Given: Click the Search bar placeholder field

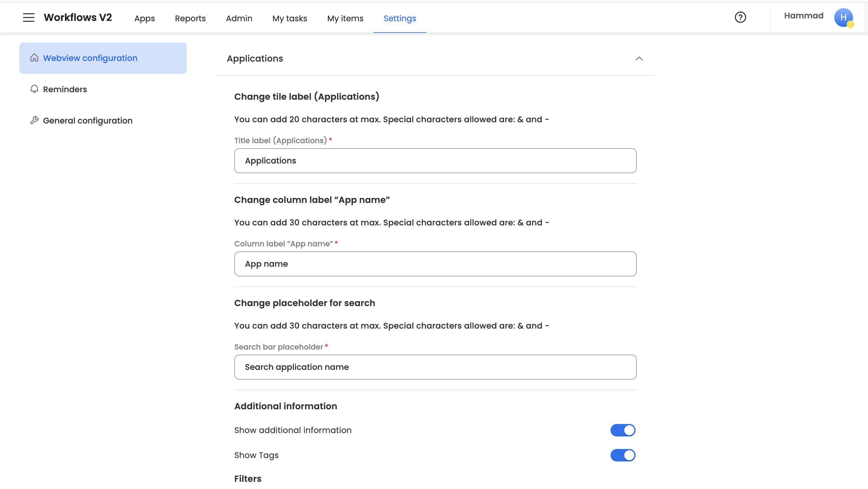Looking at the screenshot, I should click(x=435, y=367).
